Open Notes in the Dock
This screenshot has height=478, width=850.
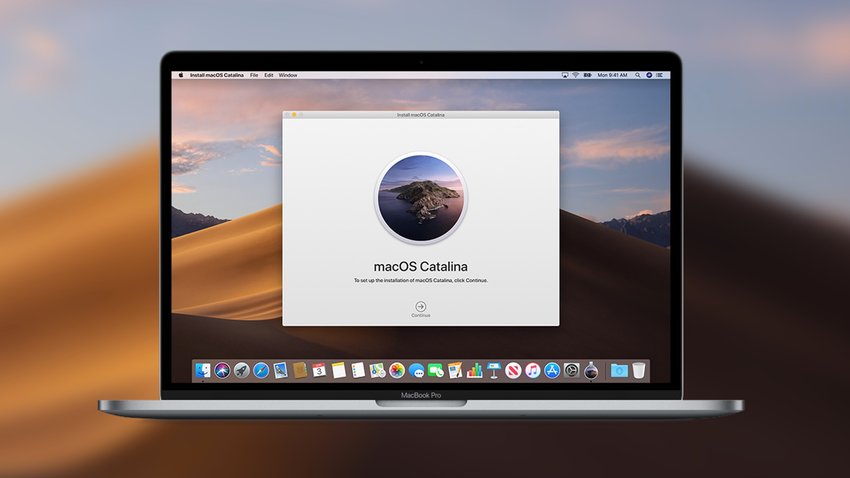coord(339,370)
